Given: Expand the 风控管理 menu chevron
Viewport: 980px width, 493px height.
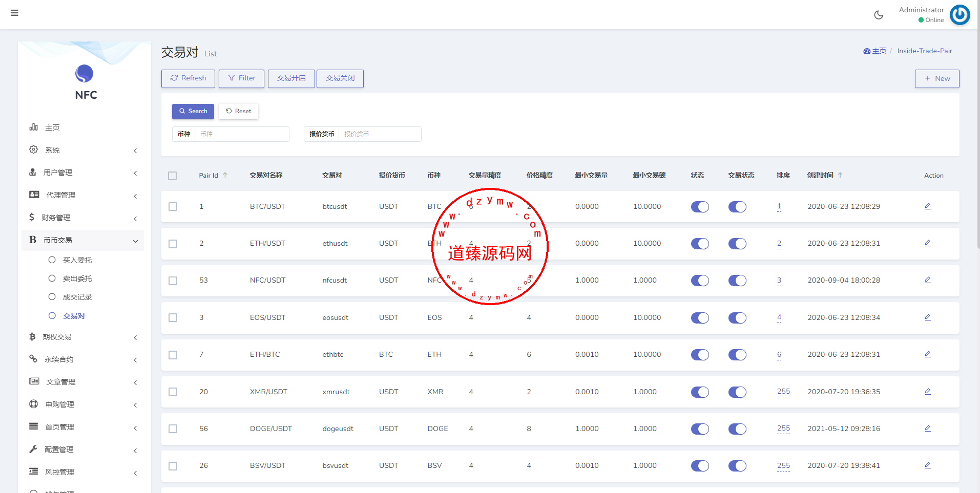Looking at the screenshot, I should pyautogui.click(x=135, y=473).
